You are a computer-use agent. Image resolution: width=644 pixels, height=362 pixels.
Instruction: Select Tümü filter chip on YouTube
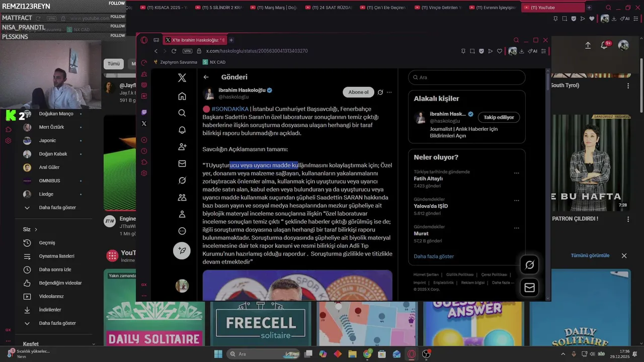(114, 64)
